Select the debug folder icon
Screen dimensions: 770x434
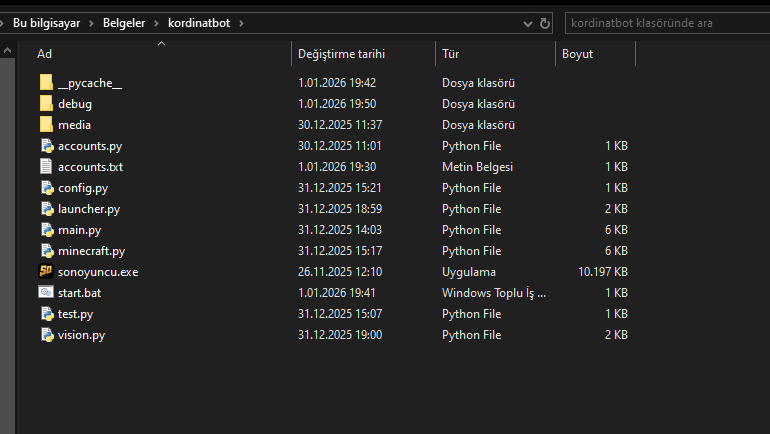(46, 104)
